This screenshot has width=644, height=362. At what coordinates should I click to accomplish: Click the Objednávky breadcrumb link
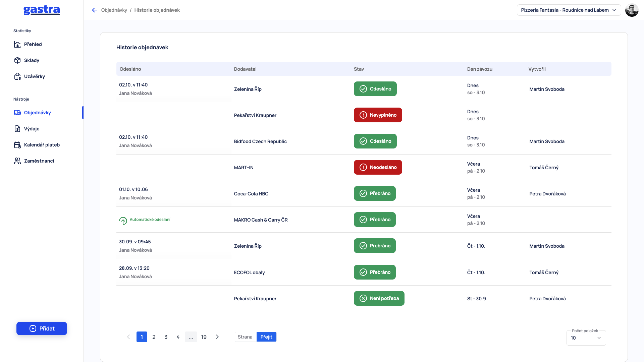tap(114, 10)
